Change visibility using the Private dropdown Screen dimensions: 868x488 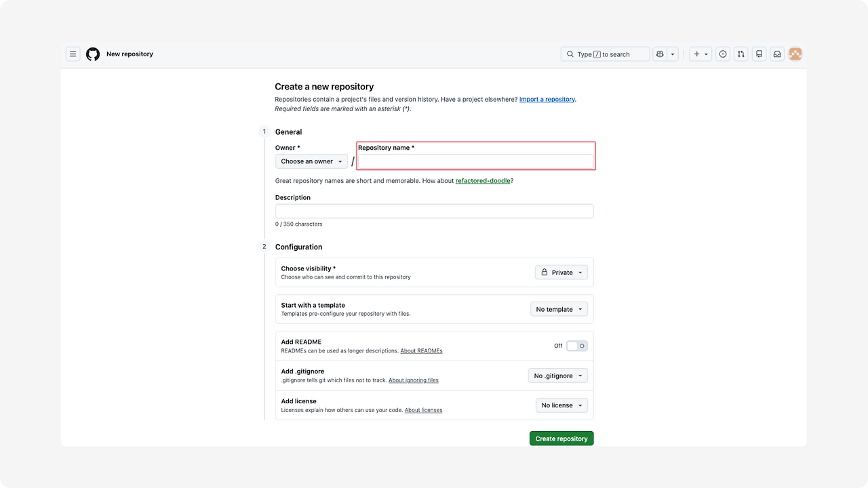point(561,272)
